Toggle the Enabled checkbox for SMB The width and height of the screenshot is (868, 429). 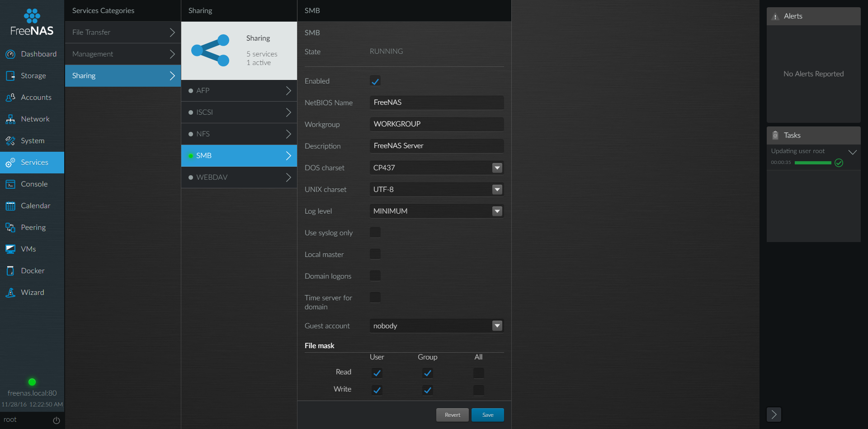click(x=375, y=81)
